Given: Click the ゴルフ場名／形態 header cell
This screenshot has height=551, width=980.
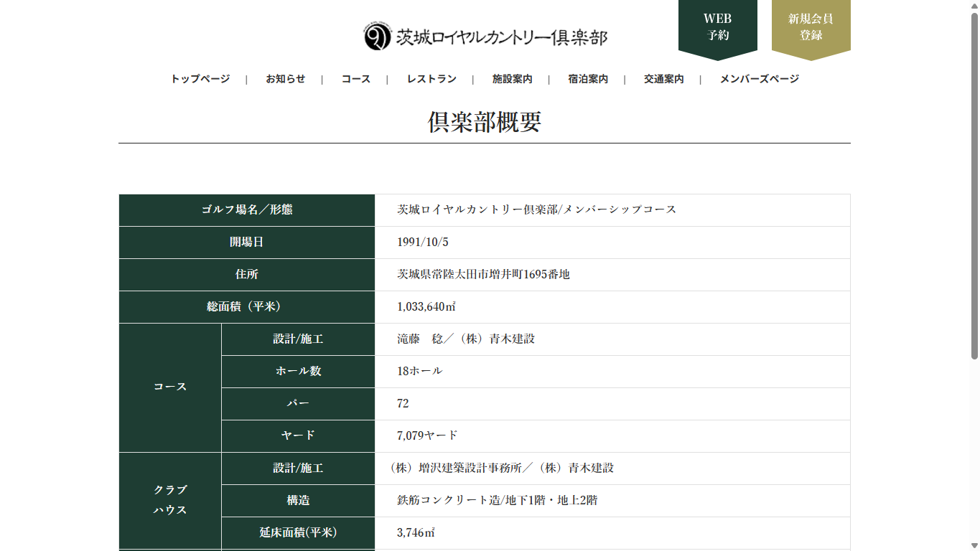Looking at the screenshot, I should (247, 210).
